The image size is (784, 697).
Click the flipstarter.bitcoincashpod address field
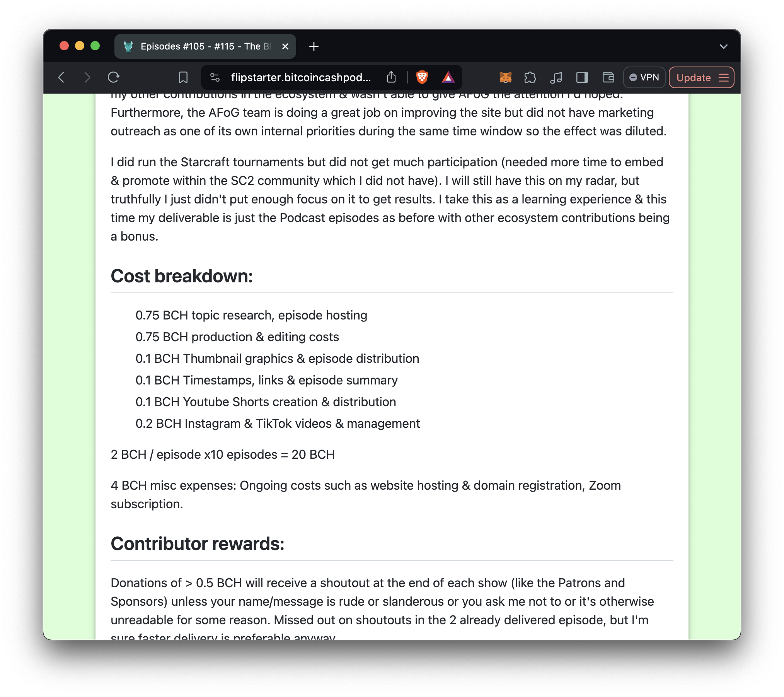[301, 77]
